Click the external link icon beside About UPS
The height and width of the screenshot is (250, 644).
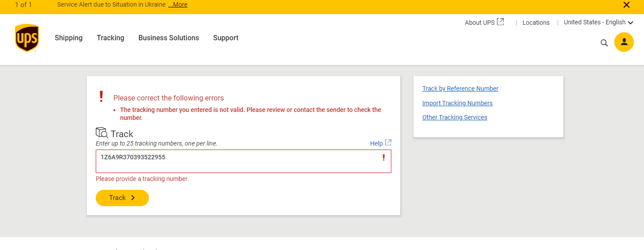point(500,22)
